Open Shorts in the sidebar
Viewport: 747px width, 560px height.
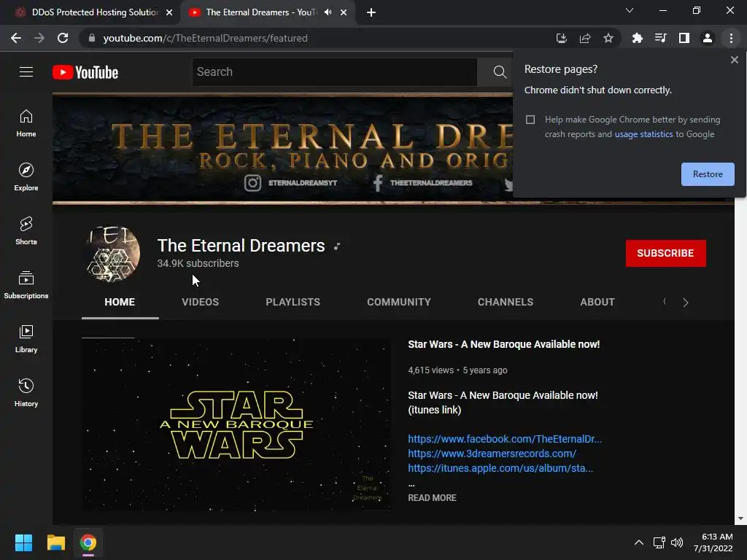(x=26, y=231)
